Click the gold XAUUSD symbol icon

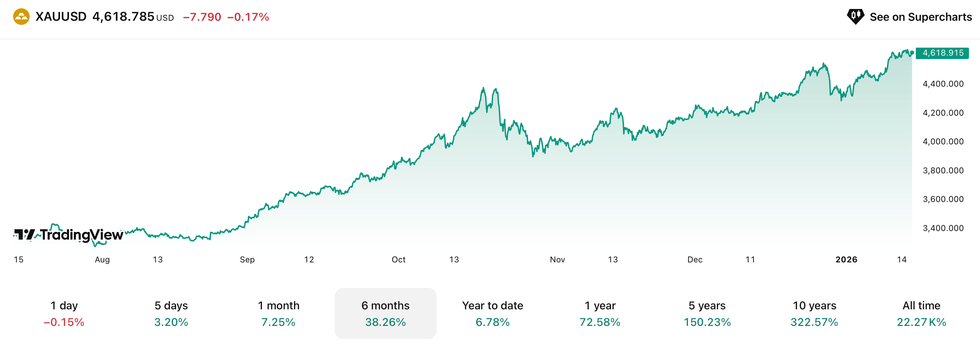click(x=21, y=17)
